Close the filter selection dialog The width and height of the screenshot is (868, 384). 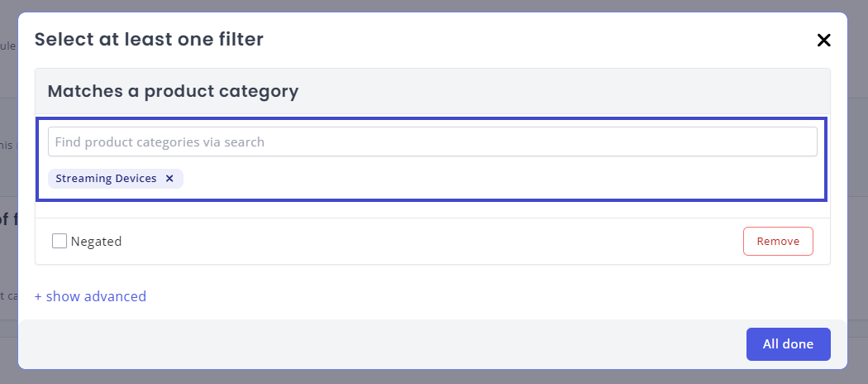(x=823, y=40)
